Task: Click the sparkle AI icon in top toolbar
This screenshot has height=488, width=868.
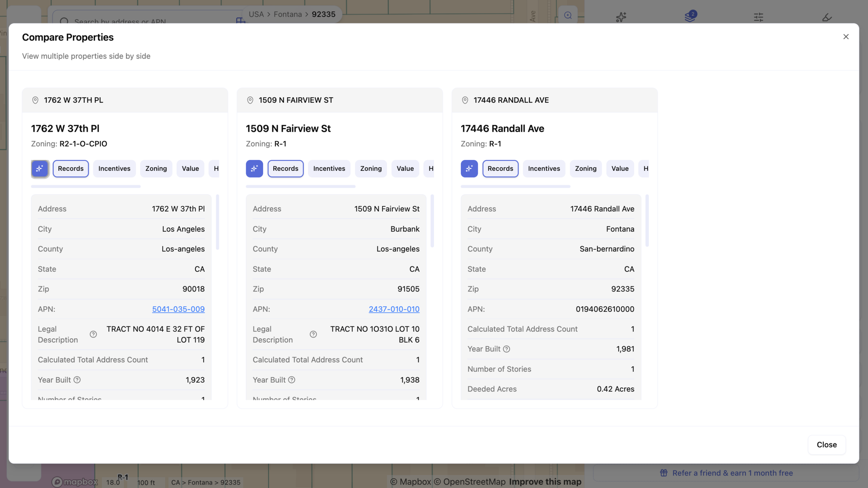Action: tap(621, 17)
